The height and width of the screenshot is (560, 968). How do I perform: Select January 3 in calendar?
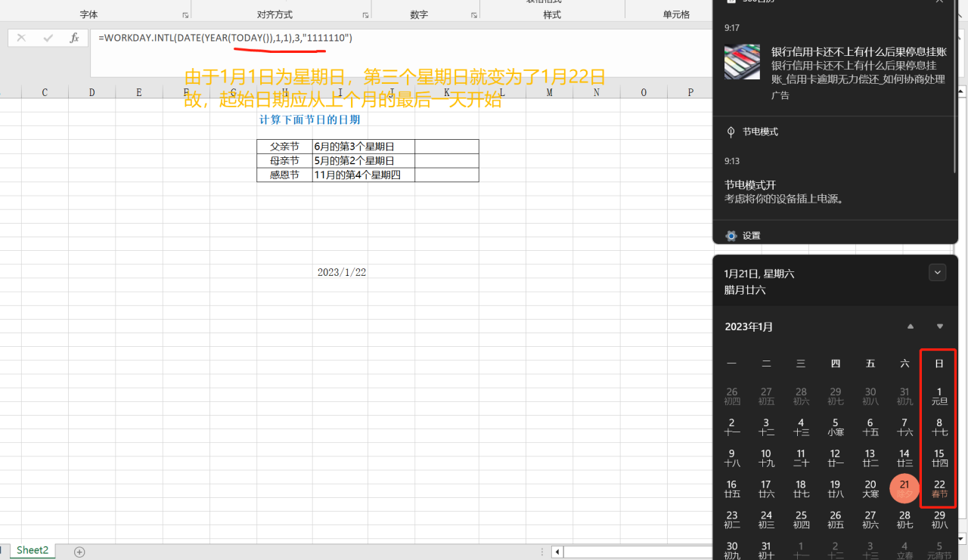point(766,427)
